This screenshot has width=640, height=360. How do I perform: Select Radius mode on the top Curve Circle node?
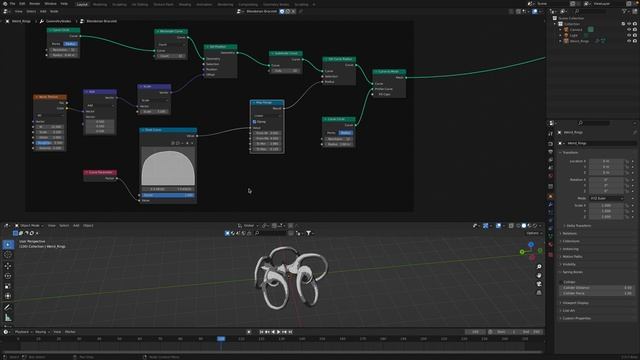click(70, 44)
